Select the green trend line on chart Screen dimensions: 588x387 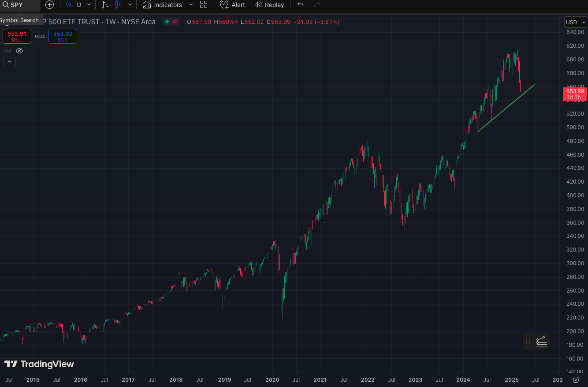507,108
